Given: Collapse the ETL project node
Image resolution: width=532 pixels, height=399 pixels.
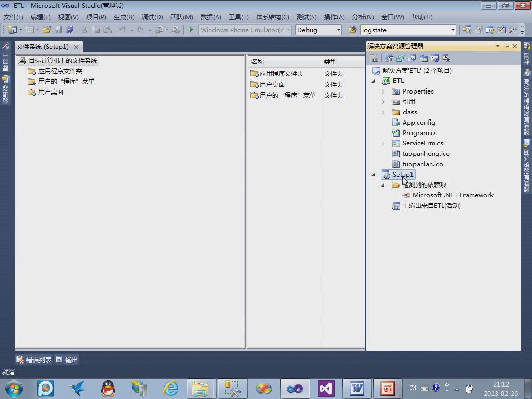Looking at the screenshot, I should tap(373, 81).
